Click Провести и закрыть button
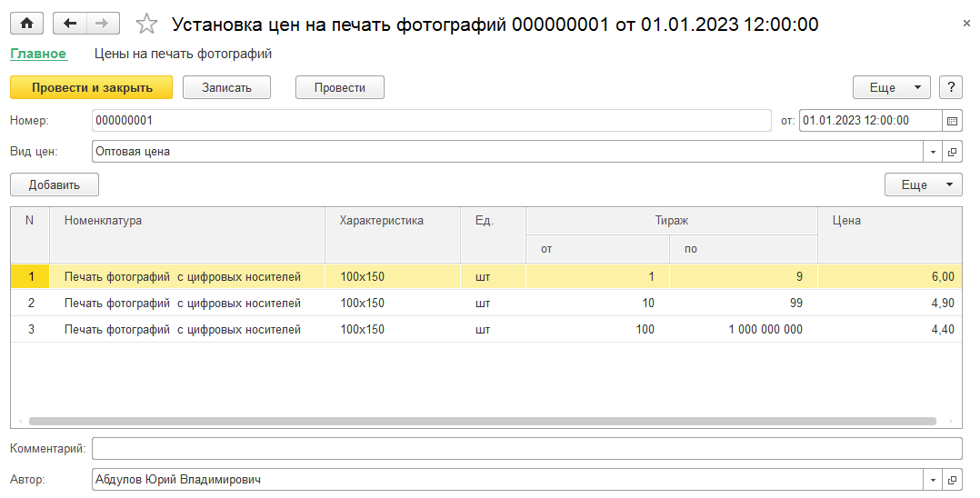 (x=91, y=87)
